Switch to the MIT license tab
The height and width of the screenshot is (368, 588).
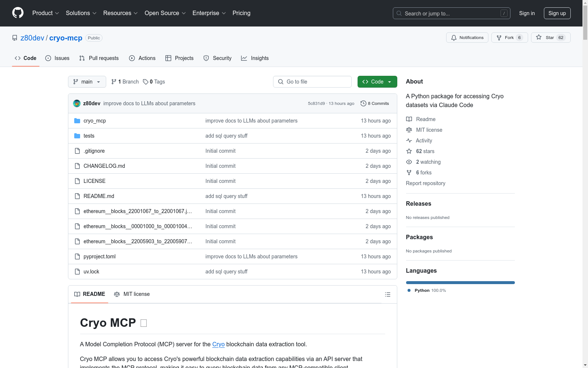132,294
